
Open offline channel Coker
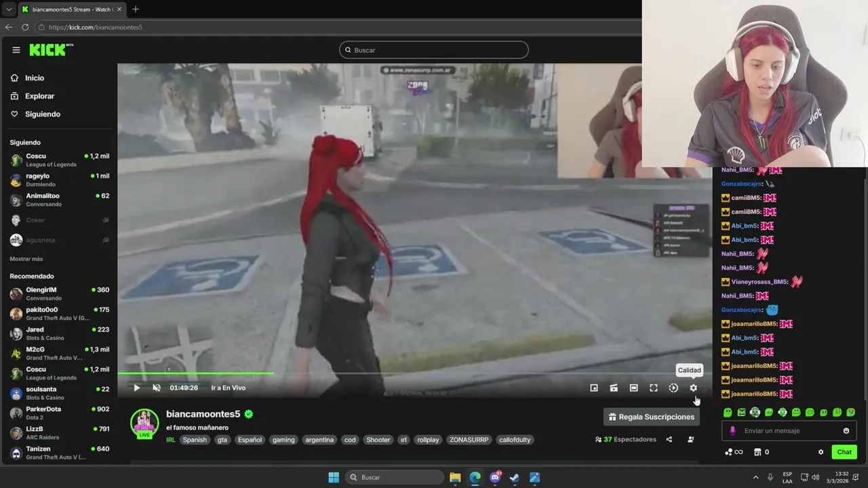tap(59, 220)
